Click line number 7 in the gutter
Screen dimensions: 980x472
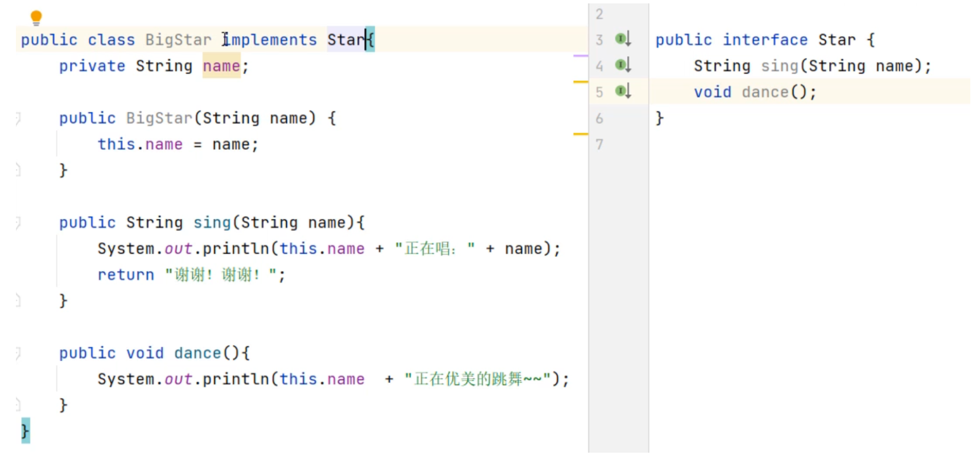(599, 144)
